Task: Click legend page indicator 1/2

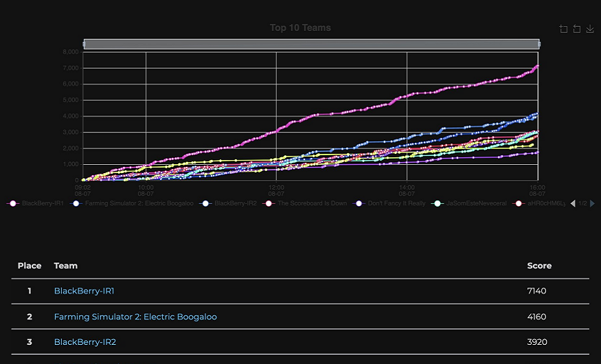Action: coord(582,203)
